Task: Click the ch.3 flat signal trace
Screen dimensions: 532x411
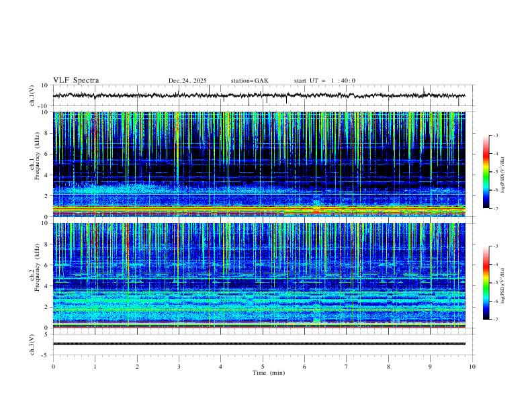Action: click(x=259, y=344)
